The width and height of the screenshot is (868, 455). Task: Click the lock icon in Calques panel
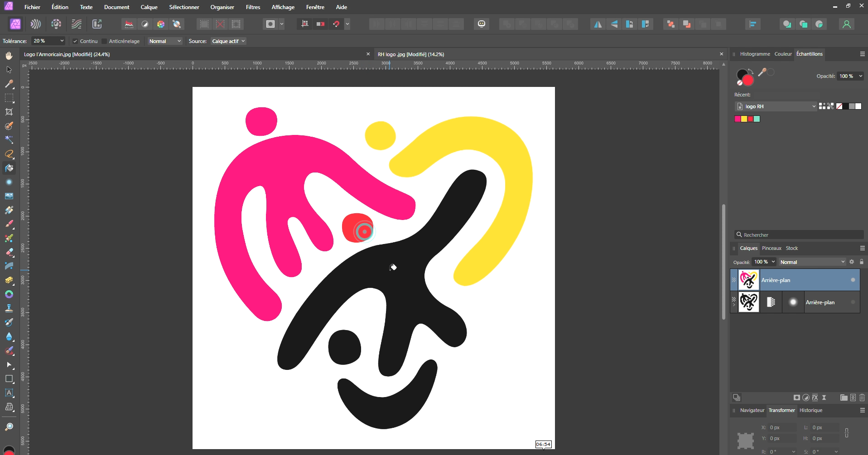[862, 262]
